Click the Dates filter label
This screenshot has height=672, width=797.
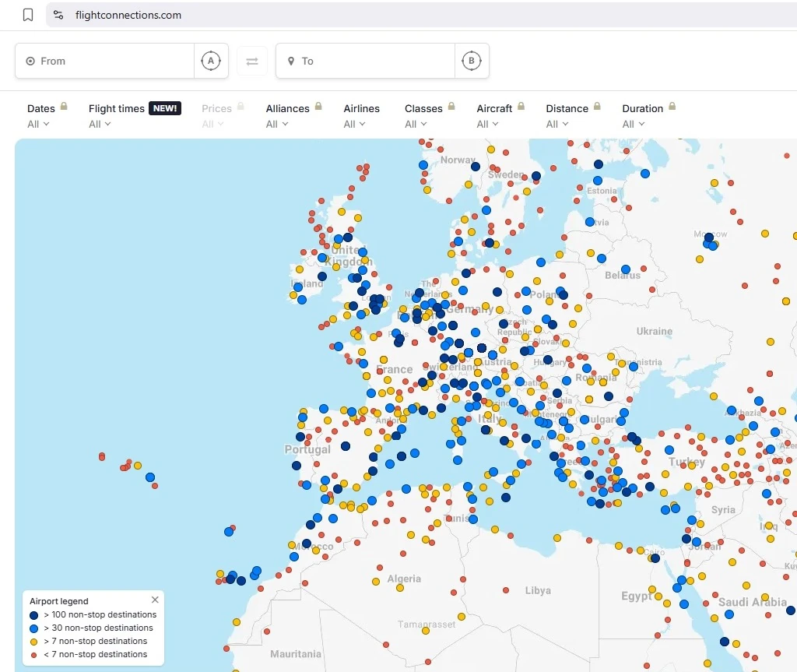[41, 108]
